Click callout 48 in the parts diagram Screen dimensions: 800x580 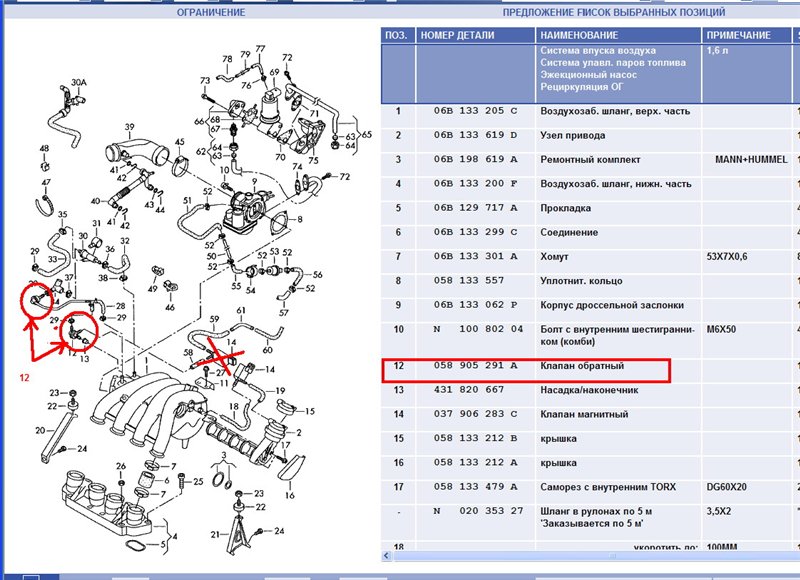(44, 148)
